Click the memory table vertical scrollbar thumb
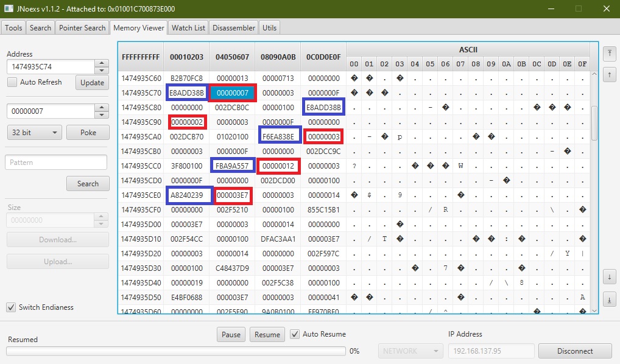620x364 pixels. [x=594, y=123]
